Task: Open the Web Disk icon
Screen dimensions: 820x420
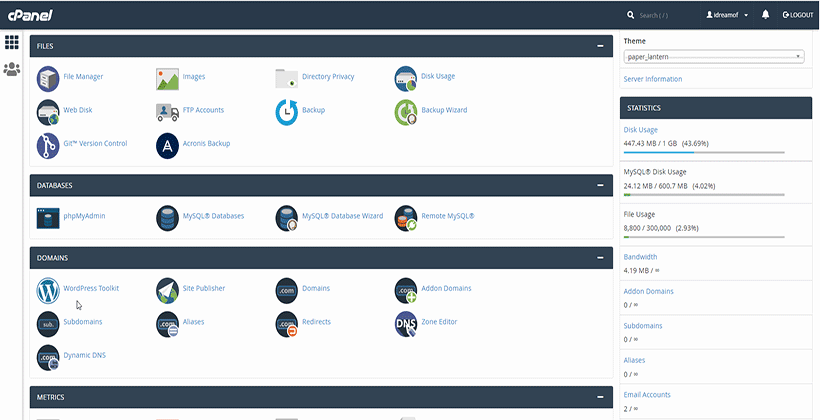Action: tap(48, 112)
